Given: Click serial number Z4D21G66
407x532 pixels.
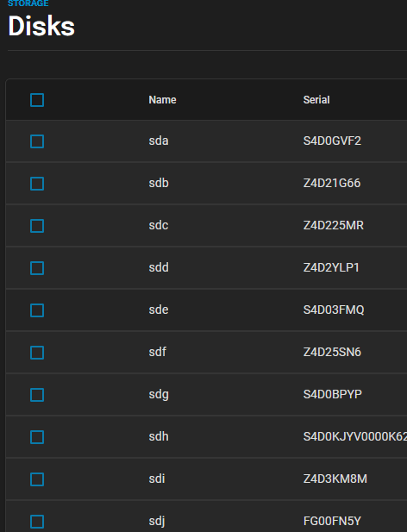Looking at the screenshot, I should (332, 183).
